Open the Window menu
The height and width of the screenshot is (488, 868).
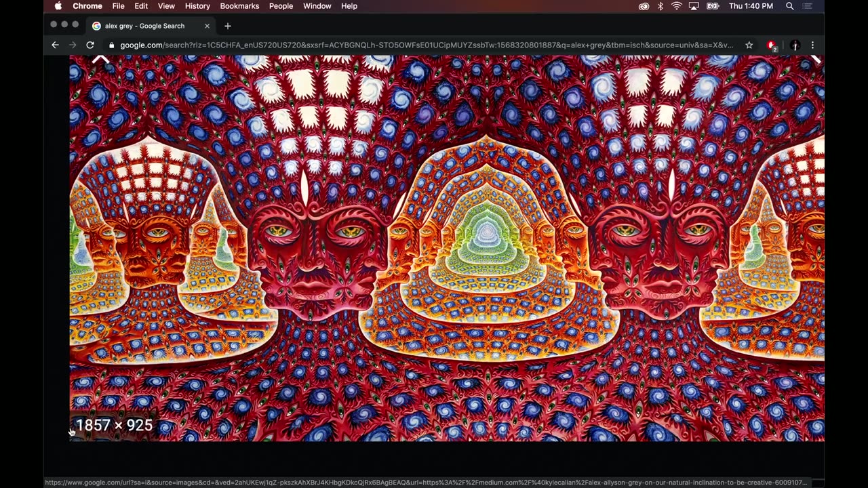pos(317,6)
